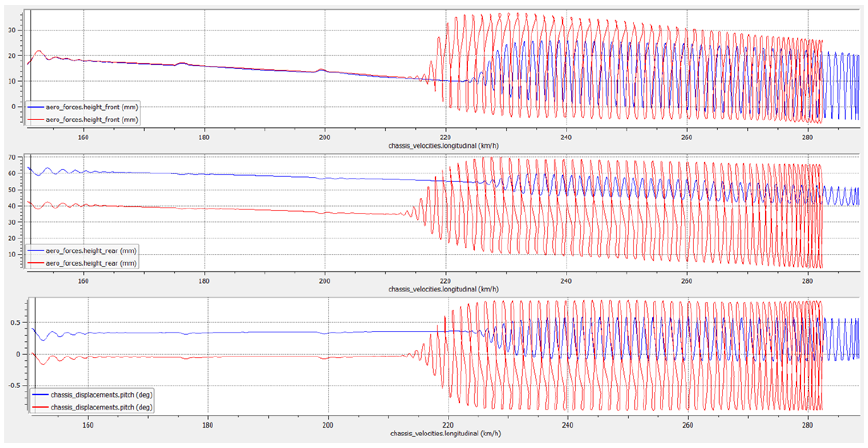This screenshot has width=868, height=448.
Task: Click blue line swatch in height_front legend
Action: point(35,107)
